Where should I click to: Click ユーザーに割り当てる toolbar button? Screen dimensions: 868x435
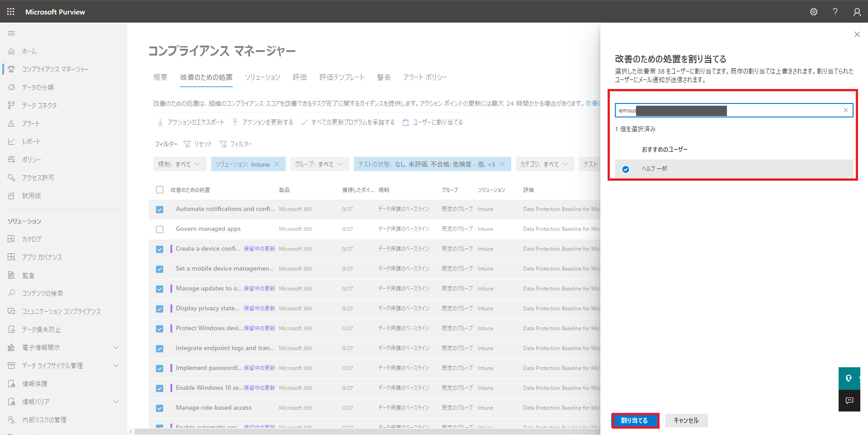coord(433,122)
